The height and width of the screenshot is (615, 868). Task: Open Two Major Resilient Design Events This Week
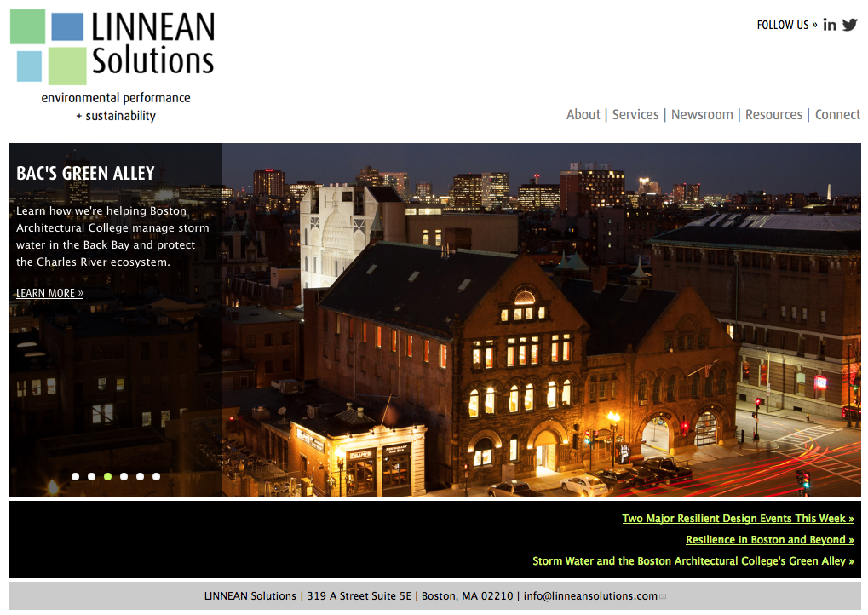(738, 519)
